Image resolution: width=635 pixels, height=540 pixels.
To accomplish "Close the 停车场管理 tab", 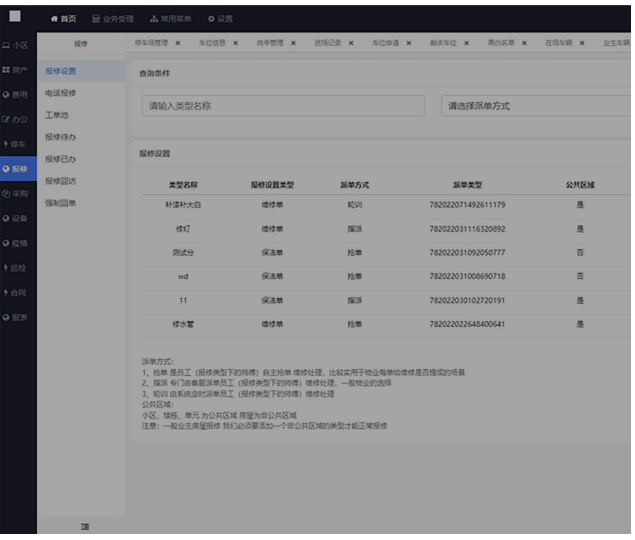I will 178,43.
